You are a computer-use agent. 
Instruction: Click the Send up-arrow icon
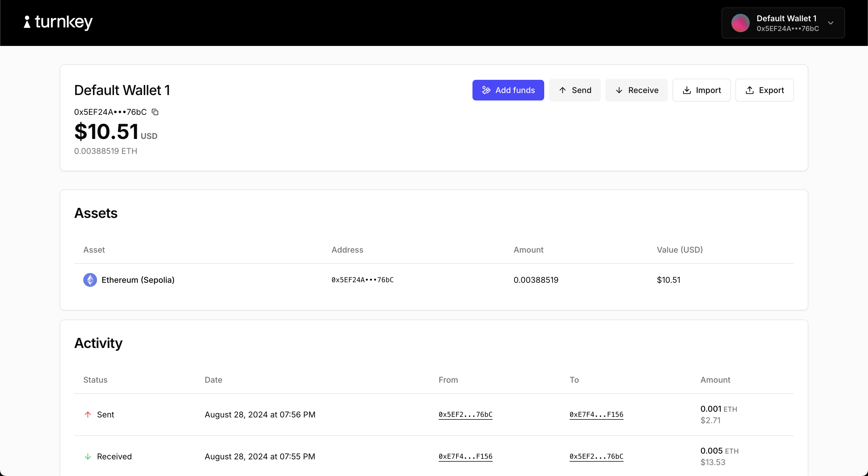pyautogui.click(x=562, y=90)
